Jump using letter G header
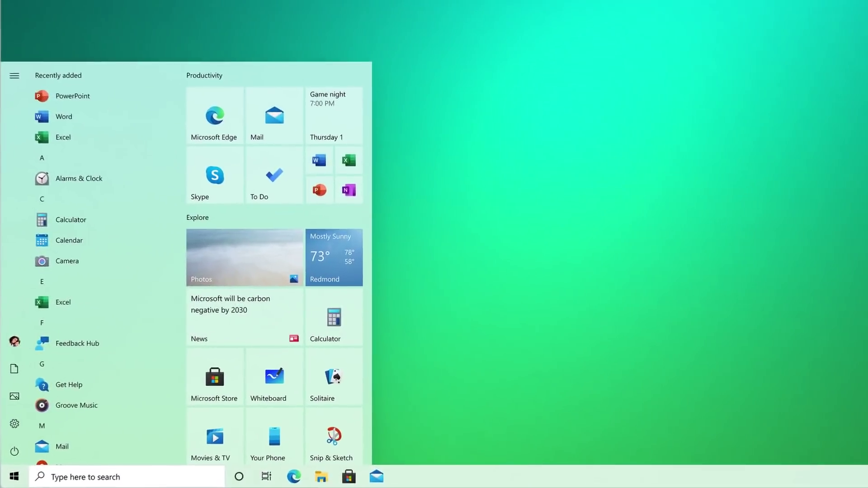This screenshot has width=868, height=488. (x=42, y=364)
